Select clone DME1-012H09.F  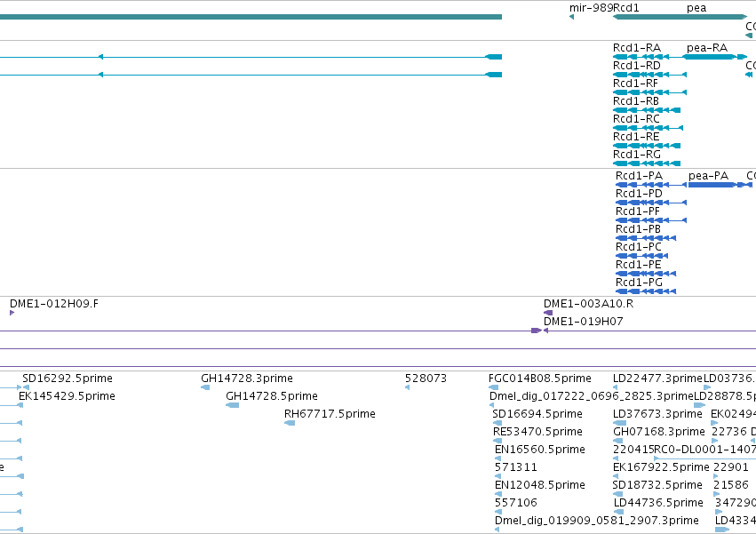pyautogui.click(x=54, y=304)
